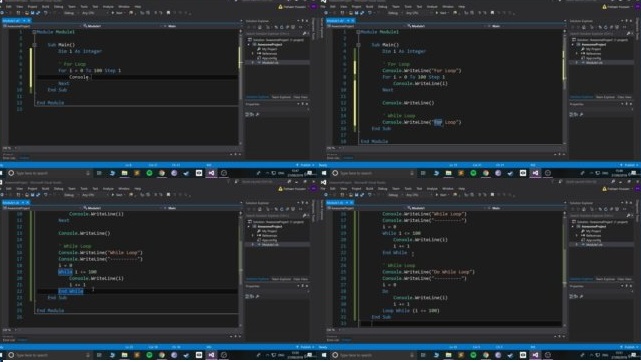Click vertical scrollbar of bottom-right code editor
Image resolution: width=641 pixels, height=362 pixels.
tap(564, 269)
